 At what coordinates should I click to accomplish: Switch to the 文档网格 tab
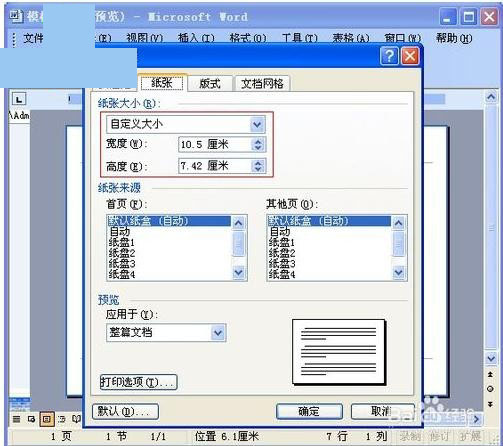[262, 83]
